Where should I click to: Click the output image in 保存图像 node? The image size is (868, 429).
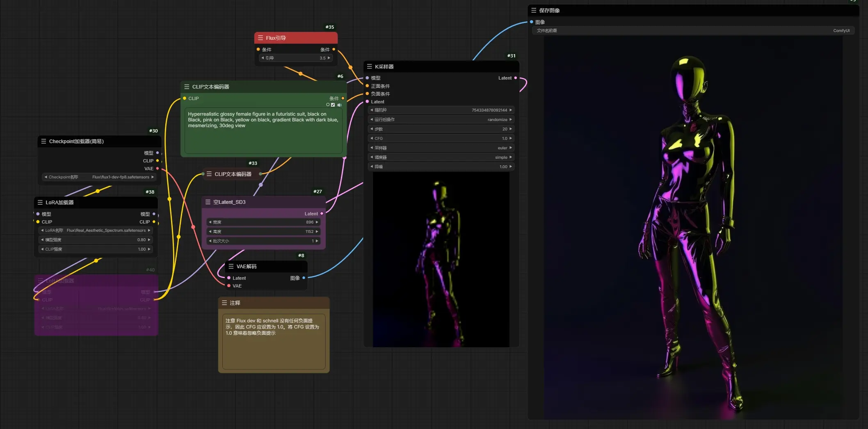coord(693,228)
